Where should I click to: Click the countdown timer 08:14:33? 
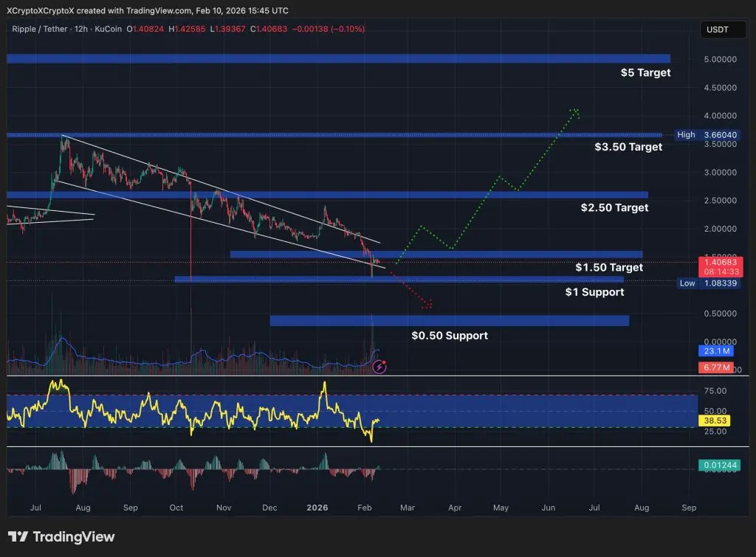(x=721, y=270)
